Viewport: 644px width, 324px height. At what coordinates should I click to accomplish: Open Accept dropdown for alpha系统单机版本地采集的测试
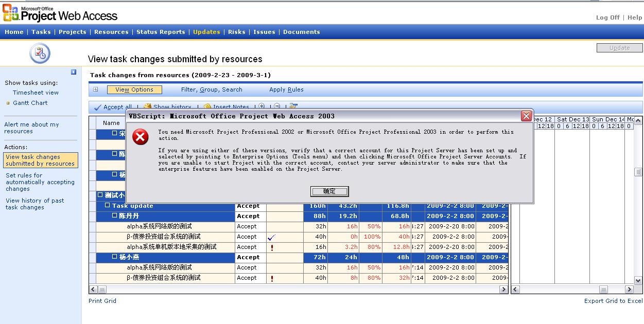251,247
